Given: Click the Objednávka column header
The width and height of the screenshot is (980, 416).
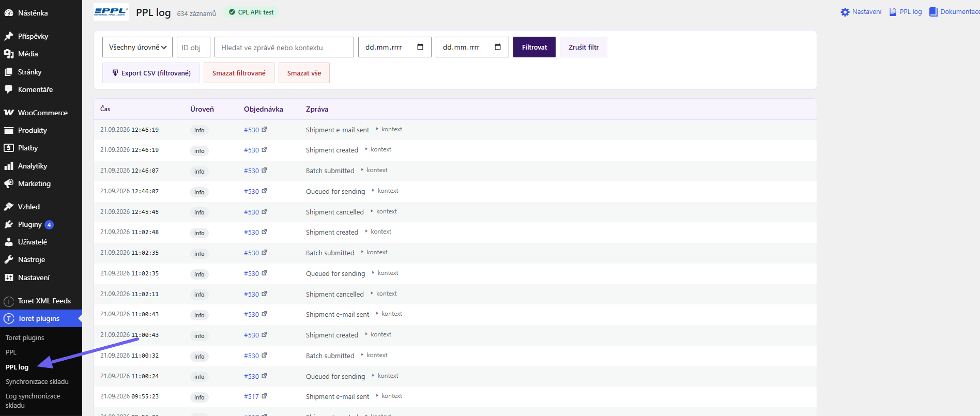Looking at the screenshot, I should point(264,109).
